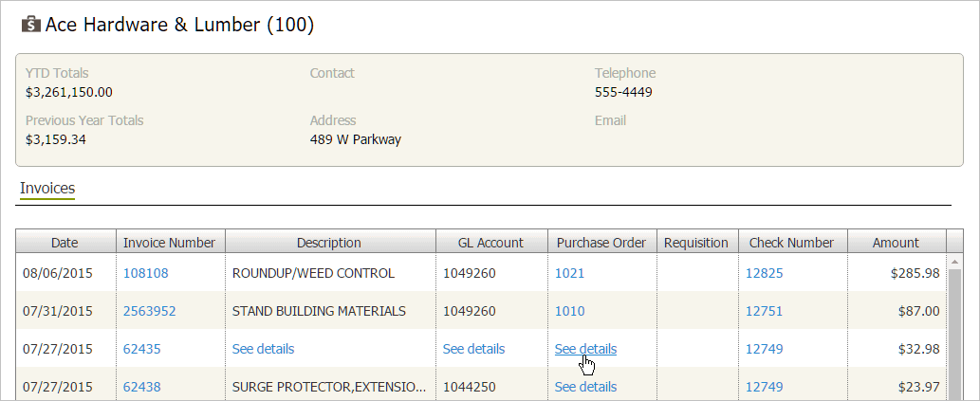Sort table by Date column header
This screenshot has height=401, width=980.
[65, 243]
